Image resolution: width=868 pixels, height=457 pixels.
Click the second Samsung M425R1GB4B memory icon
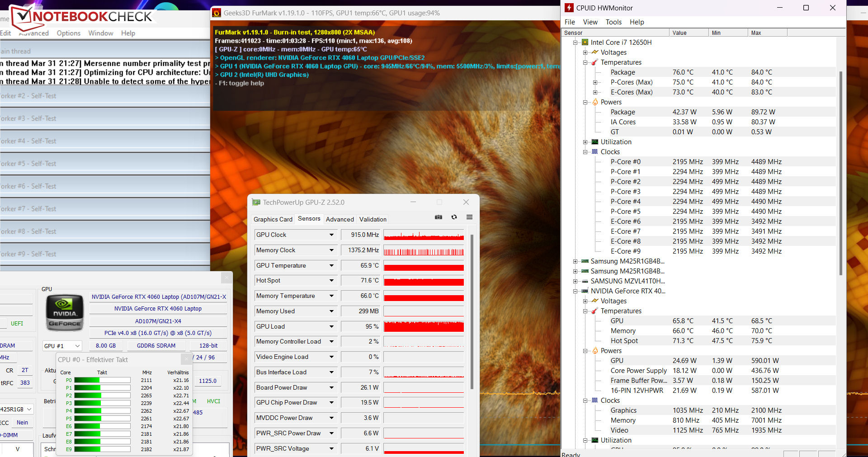point(585,271)
